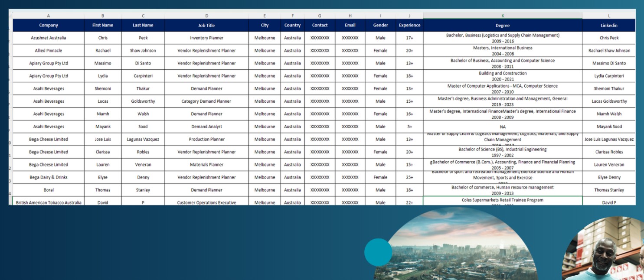
Task: Click the Gender cell in Chris Peck's row
Action: point(380,38)
